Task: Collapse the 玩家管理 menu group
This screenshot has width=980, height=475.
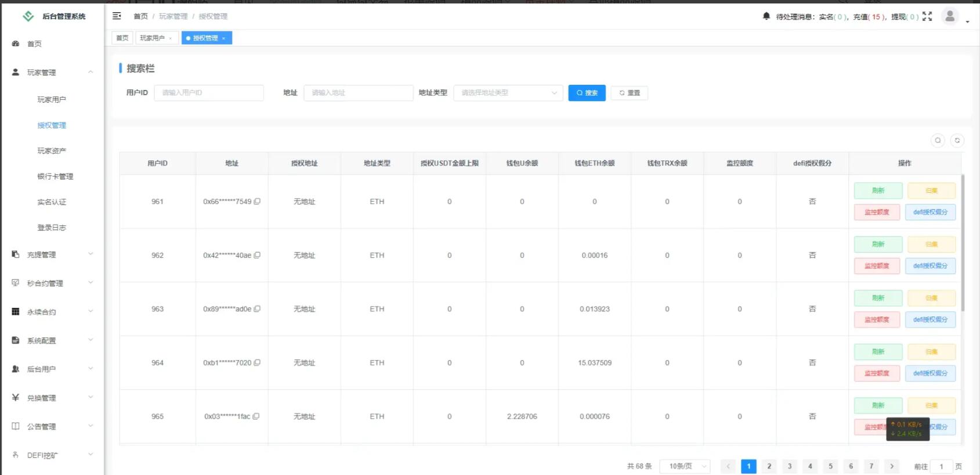Action: tap(52, 73)
